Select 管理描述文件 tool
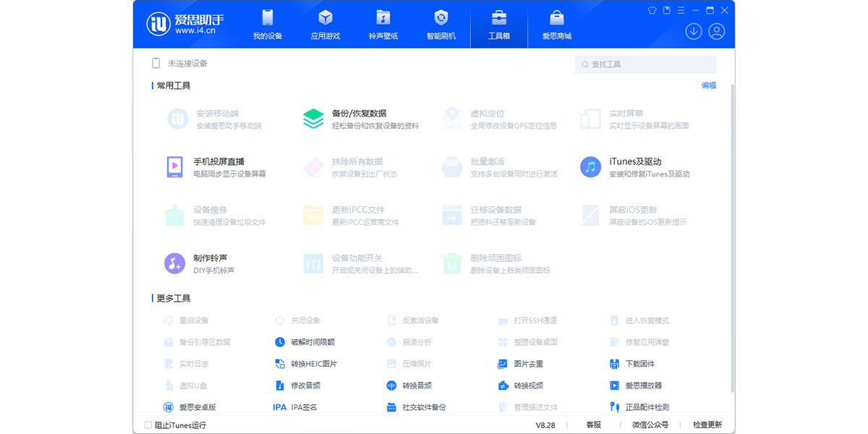Screen dimensions: 868x434 (528, 407)
